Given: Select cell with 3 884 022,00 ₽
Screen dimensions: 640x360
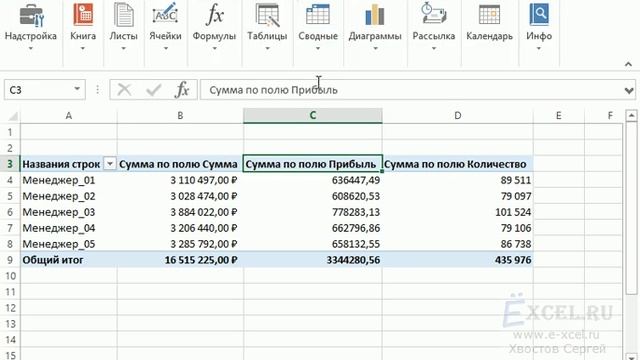Looking at the screenshot, I should [x=180, y=212].
